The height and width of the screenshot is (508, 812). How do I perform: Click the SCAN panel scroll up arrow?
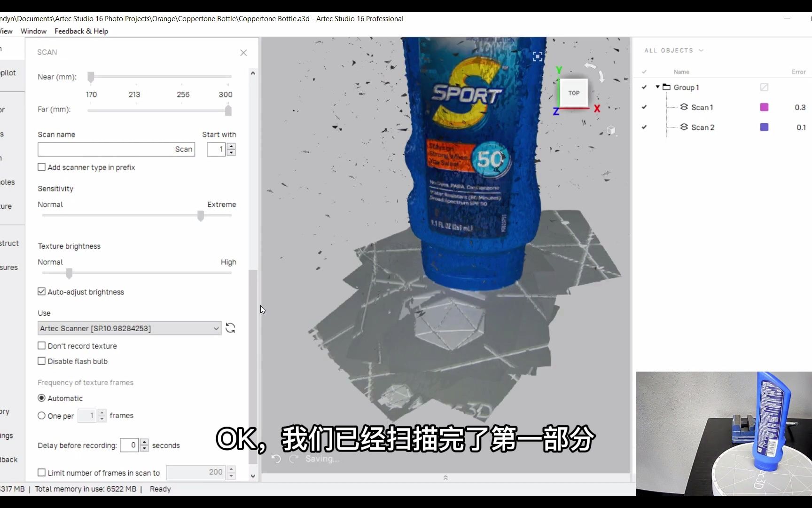coord(253,73)
